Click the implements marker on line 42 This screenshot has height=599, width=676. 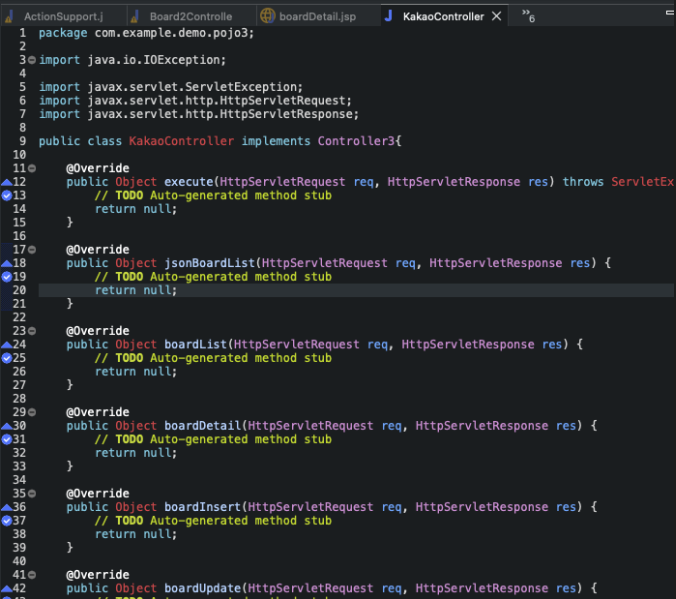click(x=6, y=589)
